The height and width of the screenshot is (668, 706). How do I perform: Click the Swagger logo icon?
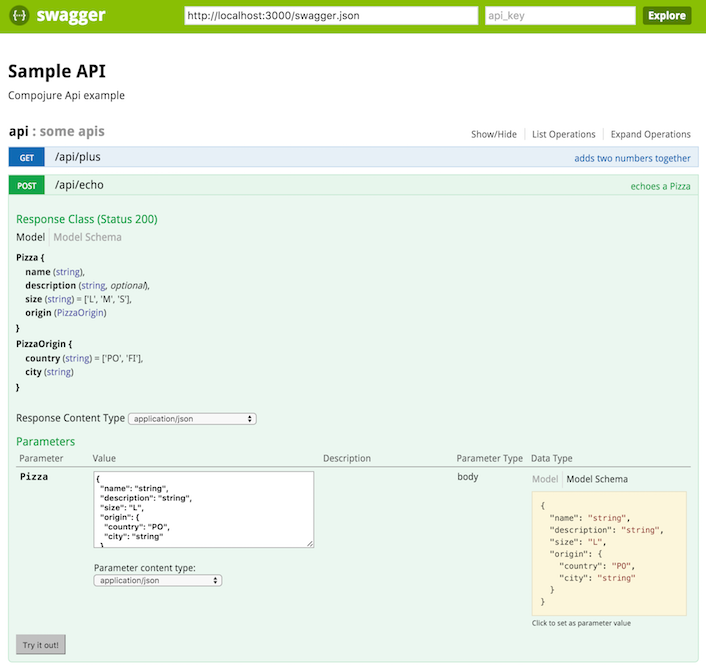point(20,15)
